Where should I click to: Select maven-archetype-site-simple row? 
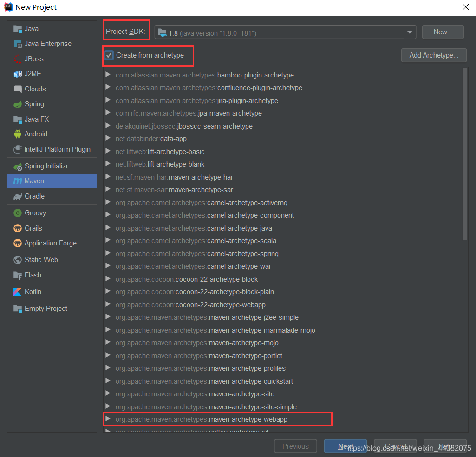tap(282, 406)
